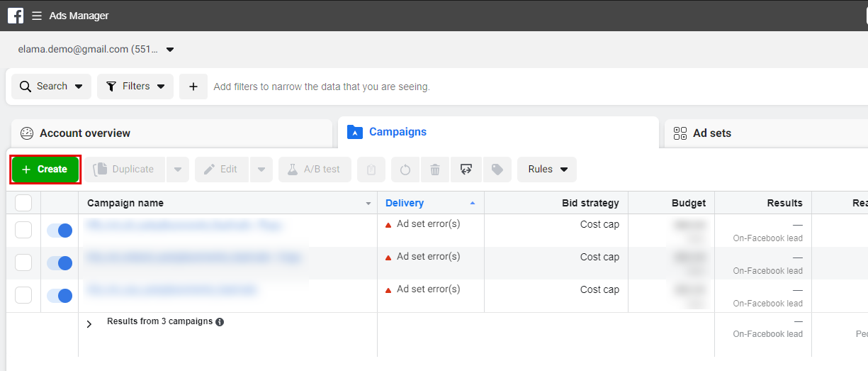Click the green Create button
868x371 pixels.
45,170
